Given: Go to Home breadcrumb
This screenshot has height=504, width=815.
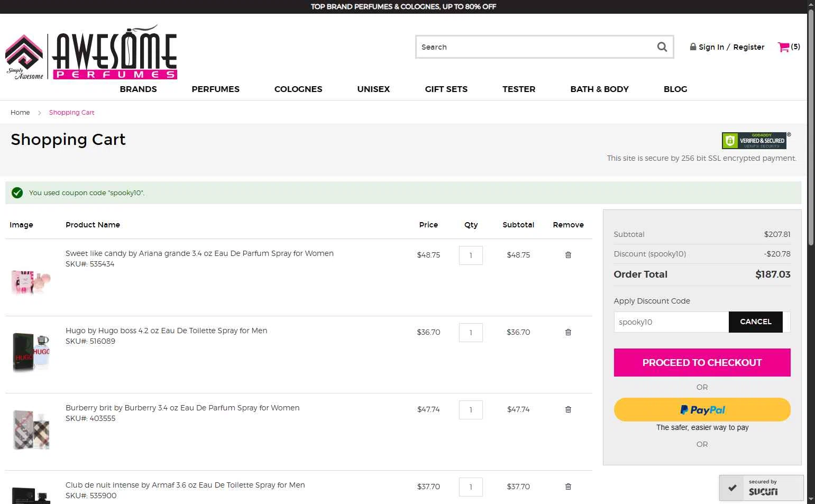Looking at the screenshot, I should (x=20, y=112).
